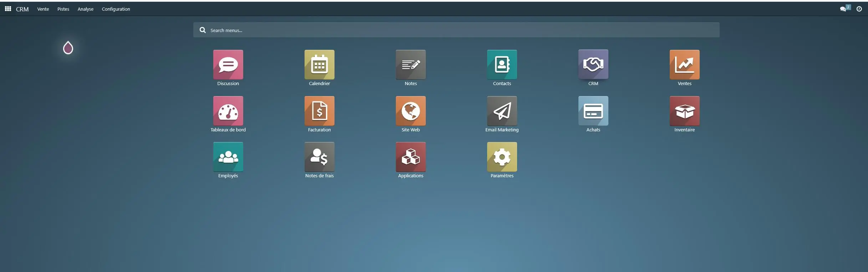
Task: Expand the Configuration menu
Action: pos(116,9)
